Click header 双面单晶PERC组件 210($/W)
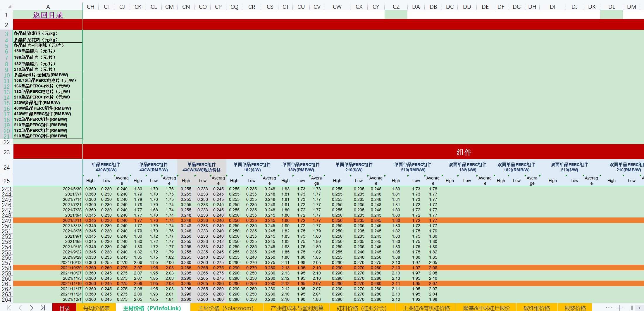 pos(569,167)
